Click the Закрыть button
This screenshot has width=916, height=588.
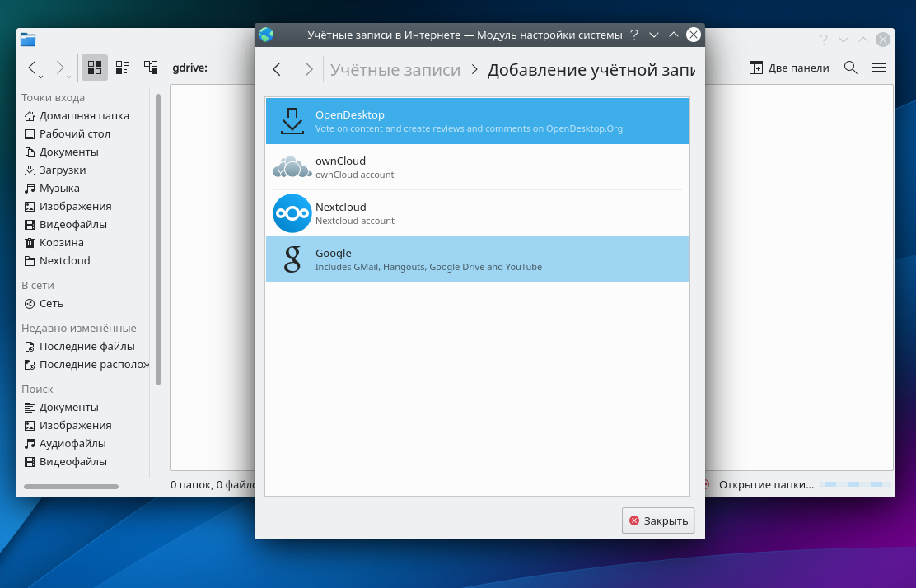[658, 520]
